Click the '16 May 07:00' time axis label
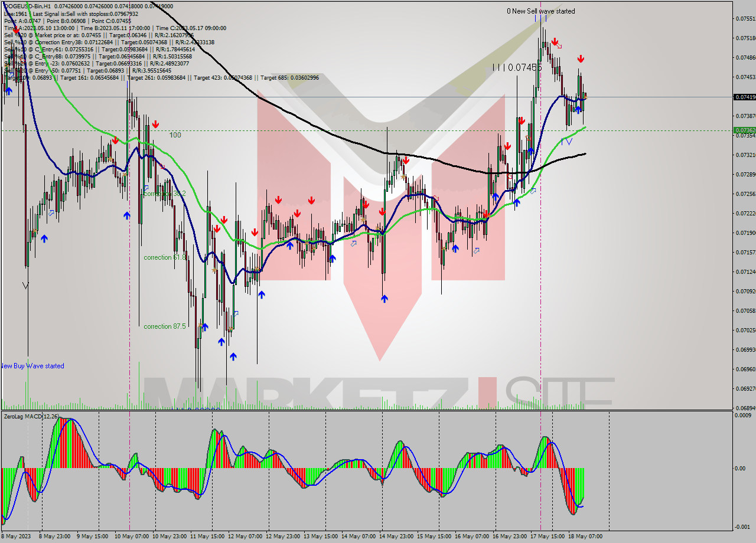Viewport: 756px width, 543px height. pos(472,537)
